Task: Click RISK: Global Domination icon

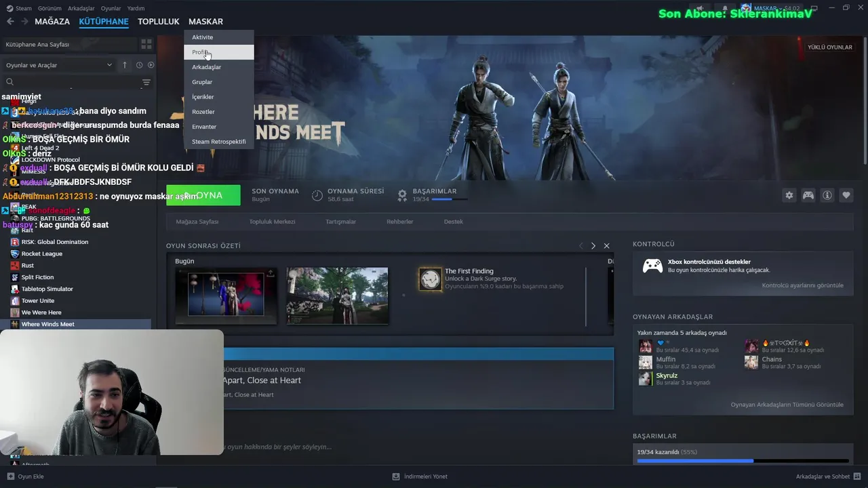Action: (15, 242)
